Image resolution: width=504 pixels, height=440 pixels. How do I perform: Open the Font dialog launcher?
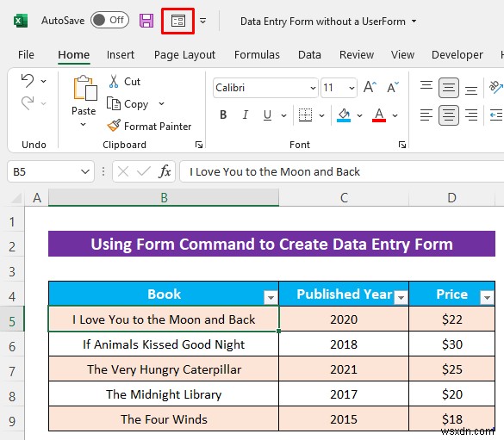402,145
